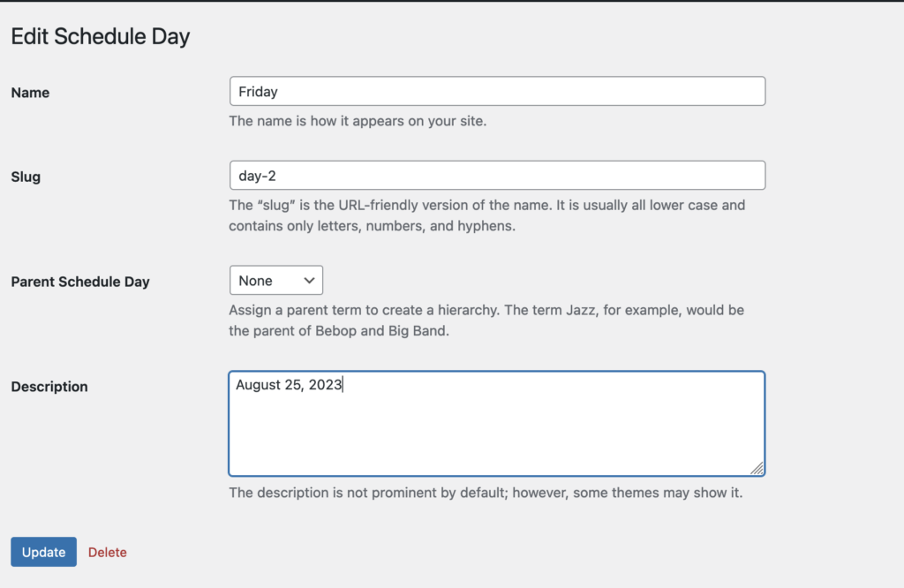Click the Update button

point(44,552)
